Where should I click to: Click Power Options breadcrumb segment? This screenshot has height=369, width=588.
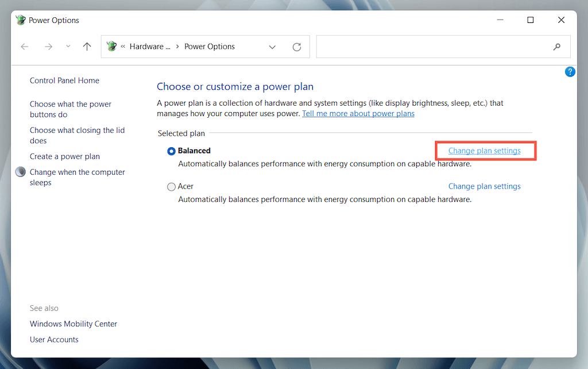coord(210,47)
